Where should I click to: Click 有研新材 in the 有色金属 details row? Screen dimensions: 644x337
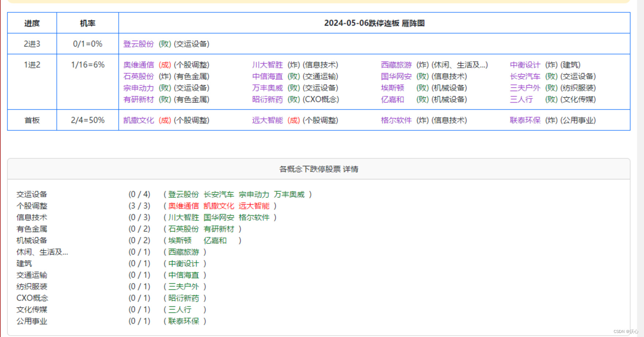click(219, 229)
